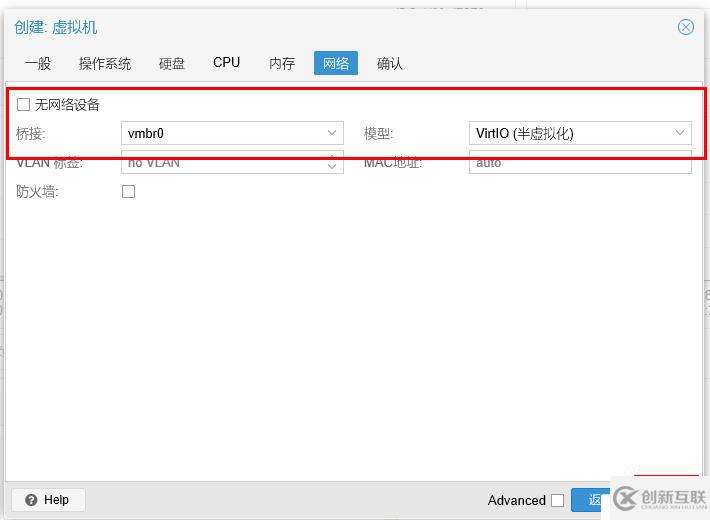Open Help documentation button

(x=48, y=500)
